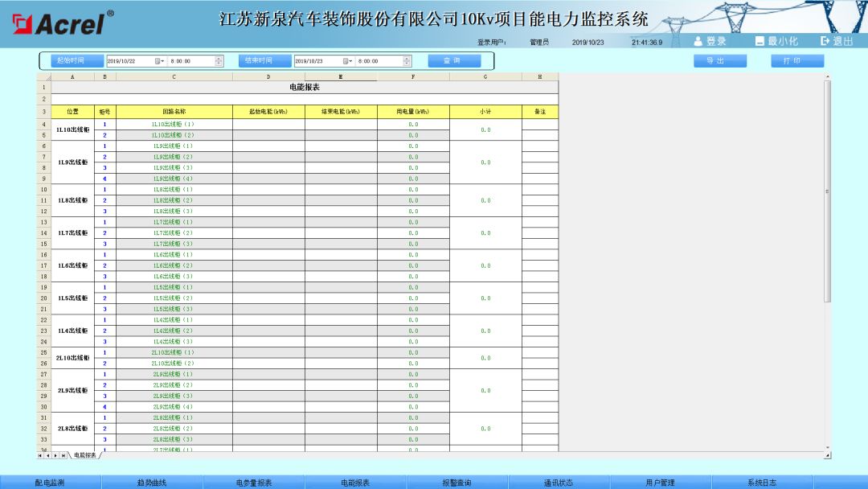This screenshot has width=868, height=489.
Task: Click the 小计 header cell
Action: [x=485, y=111]
